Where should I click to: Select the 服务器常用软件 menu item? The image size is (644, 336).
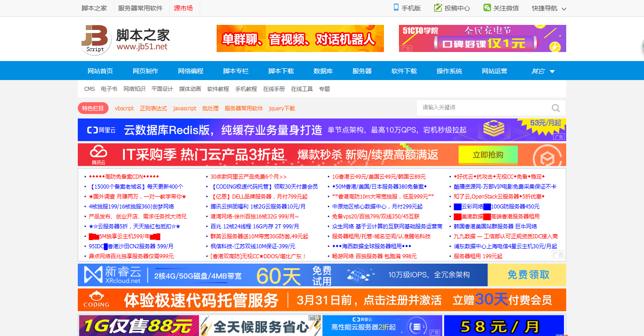(x=141, y=8)
